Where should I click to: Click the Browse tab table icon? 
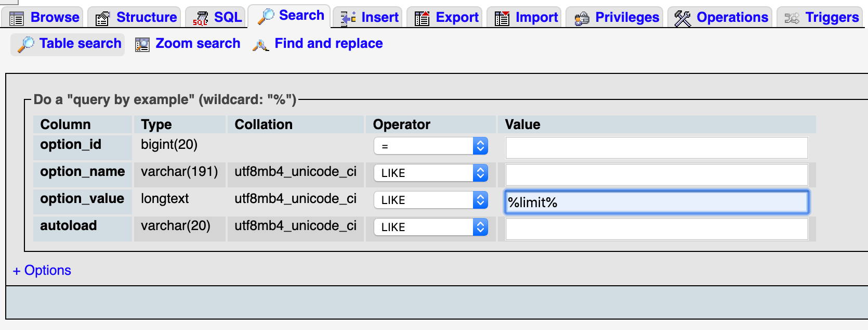17,19
